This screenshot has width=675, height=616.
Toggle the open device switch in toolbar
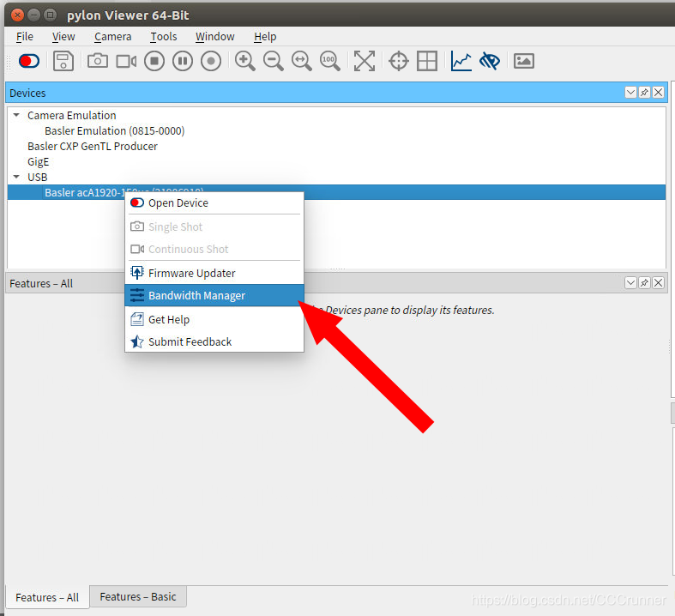[x=29, y=61]
